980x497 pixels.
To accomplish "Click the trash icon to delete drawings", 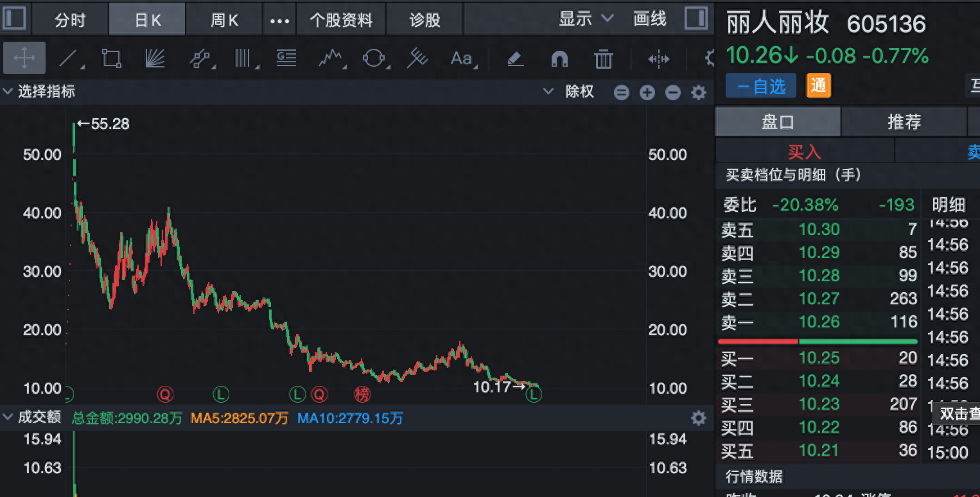I will coord(603,59).
